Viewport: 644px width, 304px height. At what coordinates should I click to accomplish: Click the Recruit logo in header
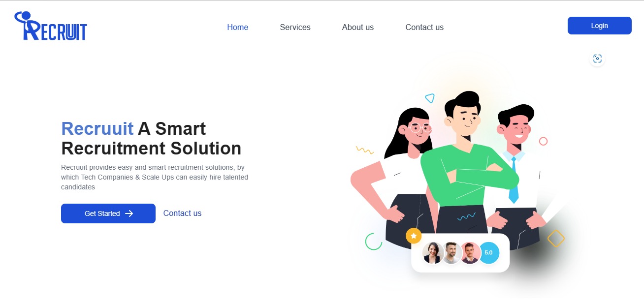point(51,26)
